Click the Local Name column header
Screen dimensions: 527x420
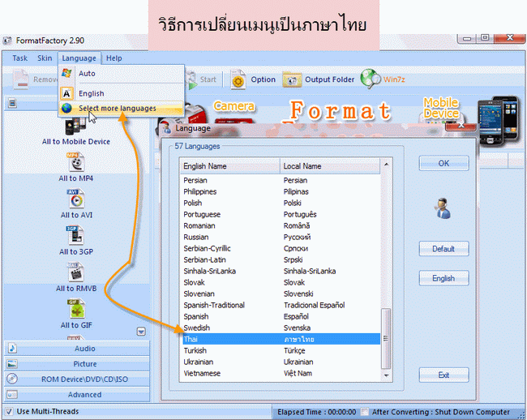pos(330,166)
